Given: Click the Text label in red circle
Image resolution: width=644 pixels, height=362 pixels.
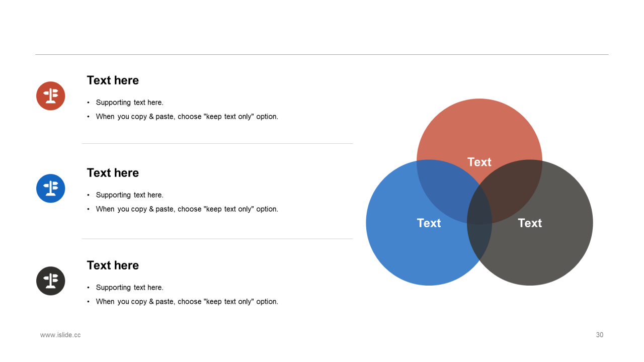Looking at the screenshot, I should tap(479, 162).
